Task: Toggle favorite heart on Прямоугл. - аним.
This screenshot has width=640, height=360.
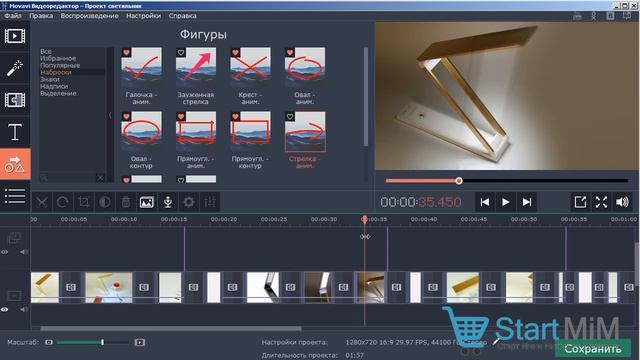Action: click(x=181, y=117)
